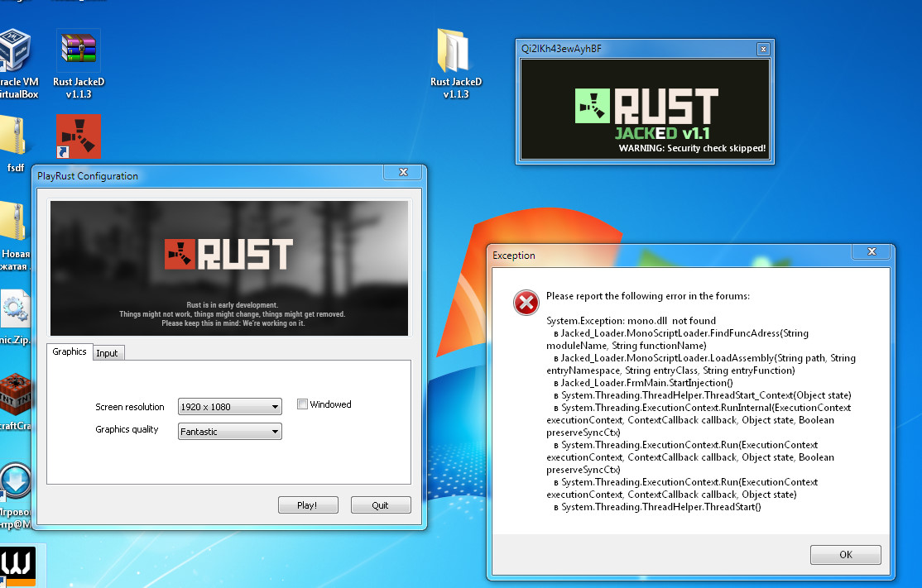This screenshot has height=588, width=922.
Task: Select the gear settings file icon on the desktop
Action: coord(15,308)
